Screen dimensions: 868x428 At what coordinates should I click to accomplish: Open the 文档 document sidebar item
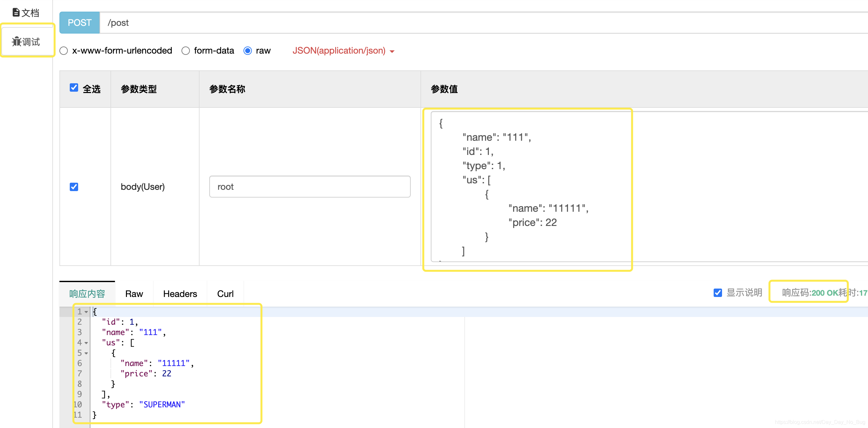26,13
